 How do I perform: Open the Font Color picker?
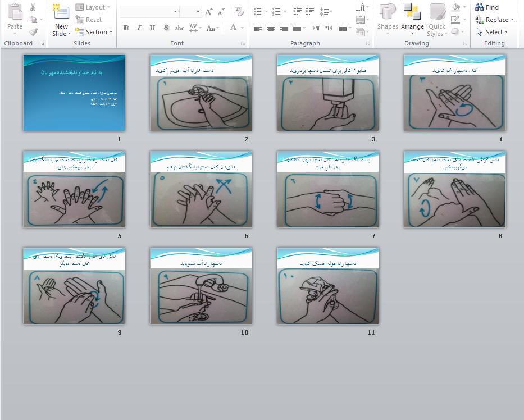242,28
